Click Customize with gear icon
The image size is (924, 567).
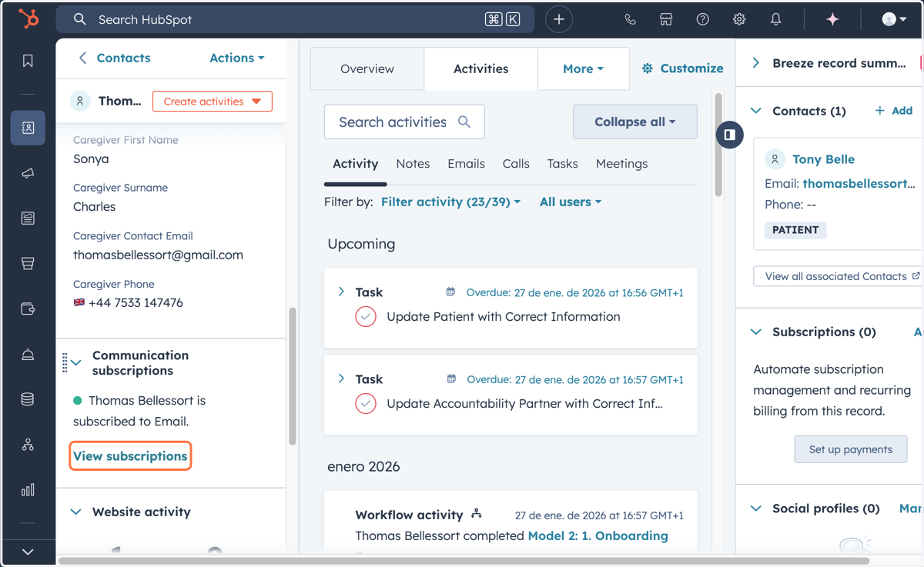pos(682,68)
